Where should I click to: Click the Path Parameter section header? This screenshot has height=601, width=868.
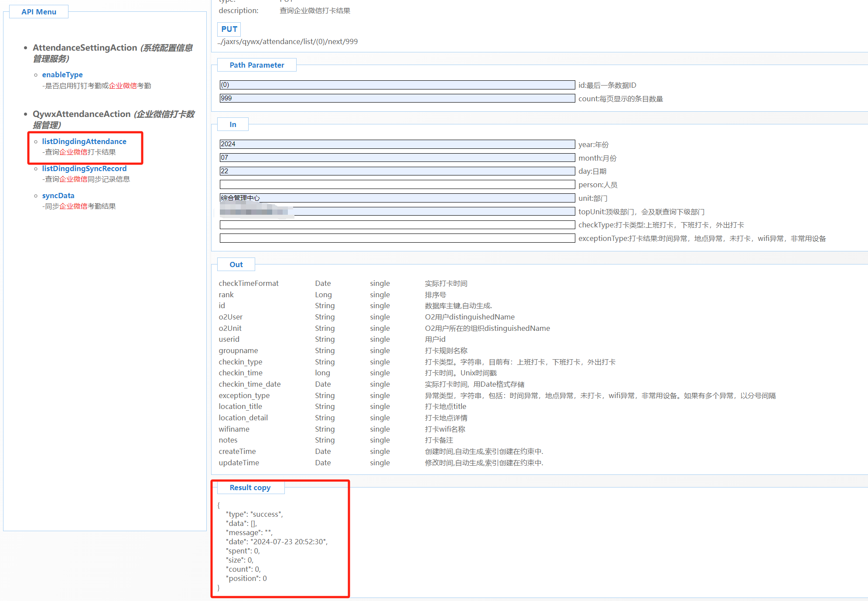click(256, 65)
